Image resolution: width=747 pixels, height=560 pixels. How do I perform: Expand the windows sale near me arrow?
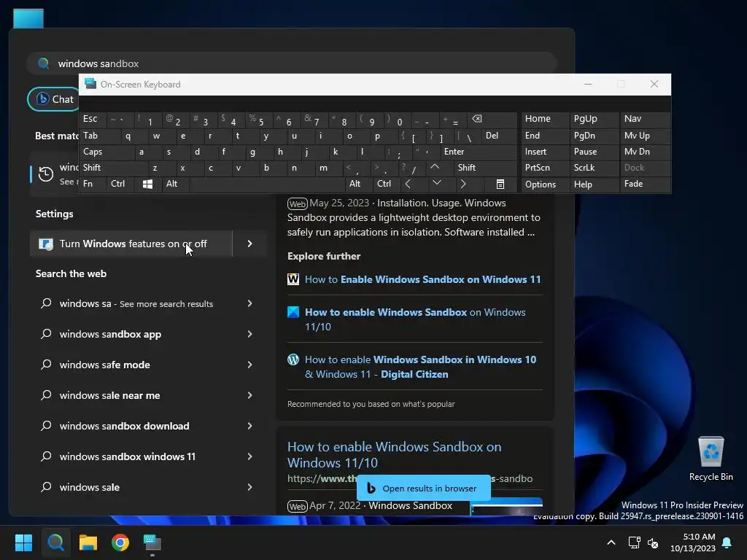point(249,395)
